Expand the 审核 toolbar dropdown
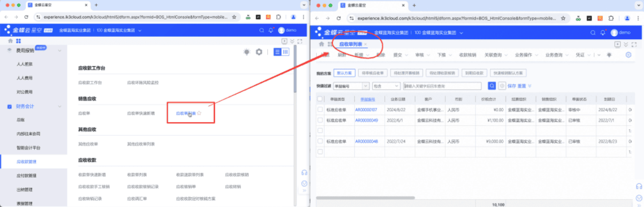Image resolution: width=644 pixels, height=207 pixels. (x=428, y=55)
